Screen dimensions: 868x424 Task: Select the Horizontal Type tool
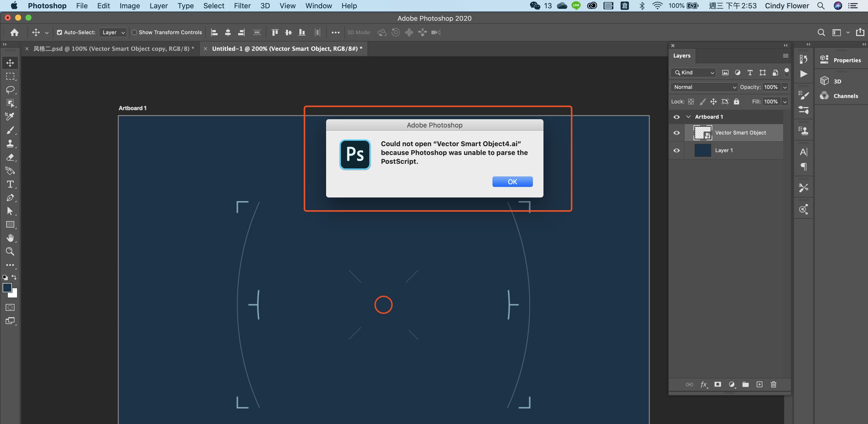coord(10,184)
